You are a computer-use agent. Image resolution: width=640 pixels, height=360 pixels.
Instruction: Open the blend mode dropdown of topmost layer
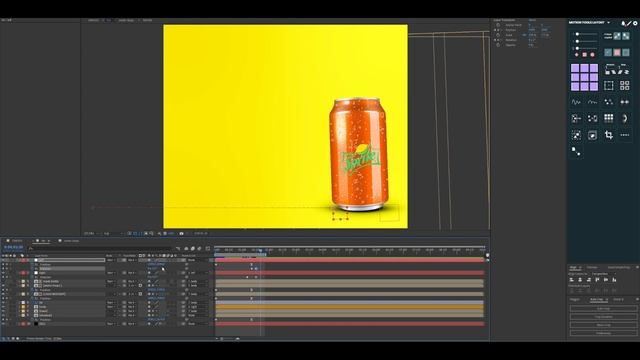(110, 260)
